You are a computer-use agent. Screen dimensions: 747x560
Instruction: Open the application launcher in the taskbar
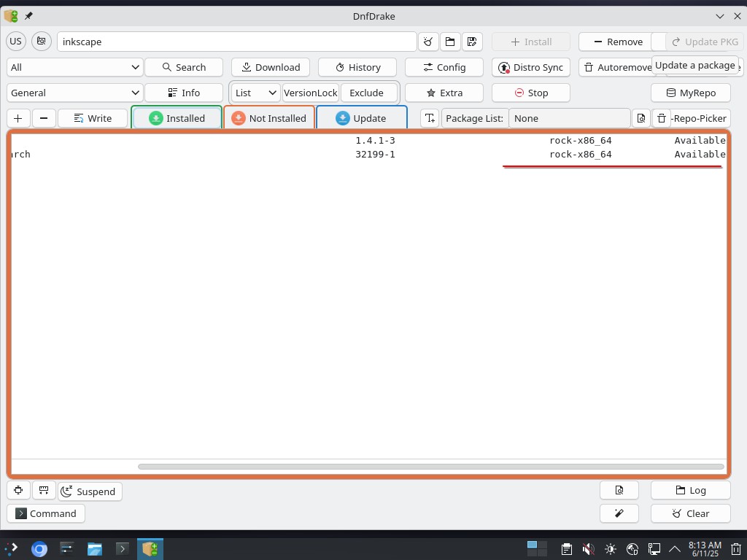point(12,549)
